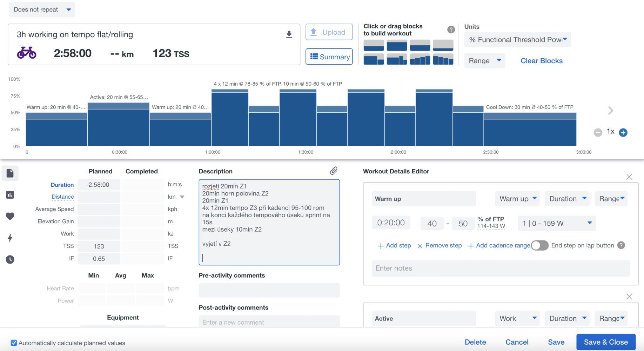The image size is (644, 351).
Task: Click the Enter notes field
Action: tap(501, 268)
